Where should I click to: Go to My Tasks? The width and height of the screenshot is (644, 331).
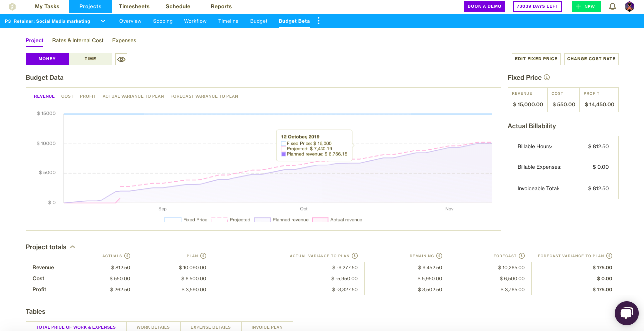click(47, 7)
